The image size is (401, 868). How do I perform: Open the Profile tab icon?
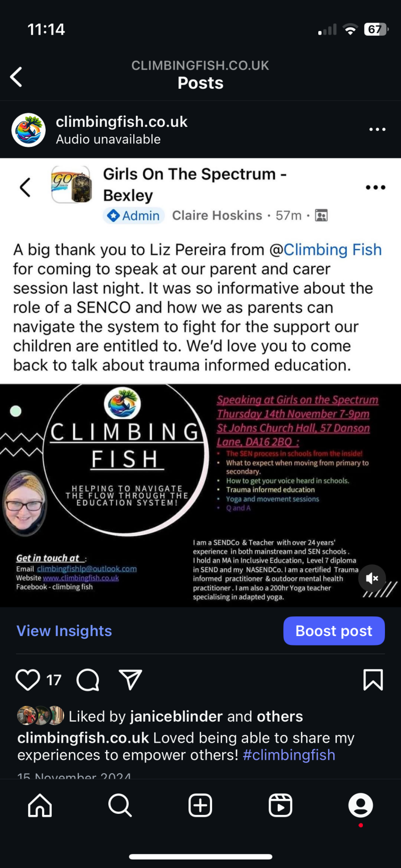[360, 805]
